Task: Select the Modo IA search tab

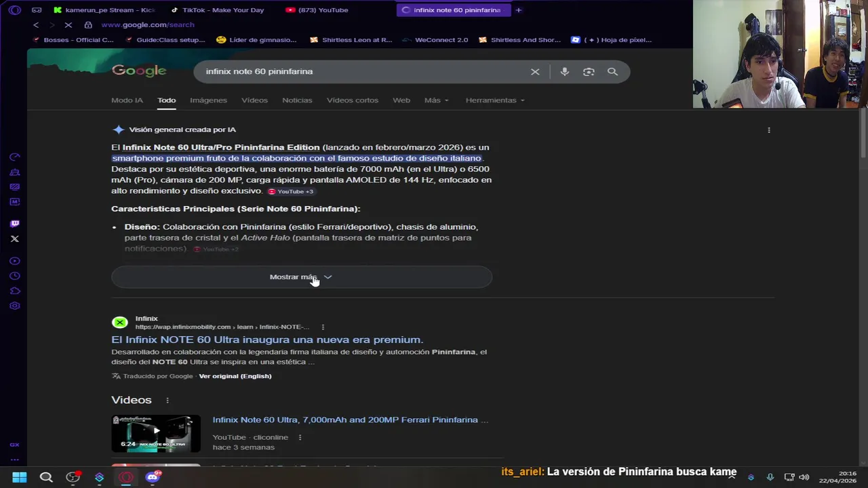Action: tap(127, 100)
